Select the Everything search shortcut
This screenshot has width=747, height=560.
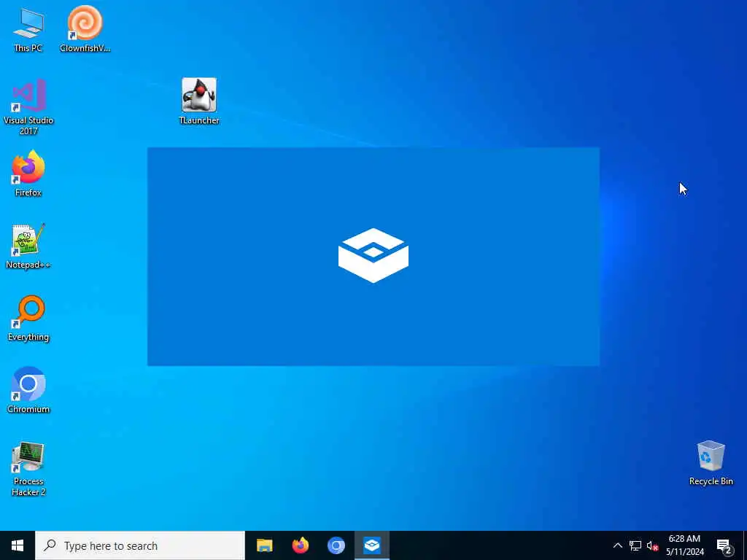point(28,319)
